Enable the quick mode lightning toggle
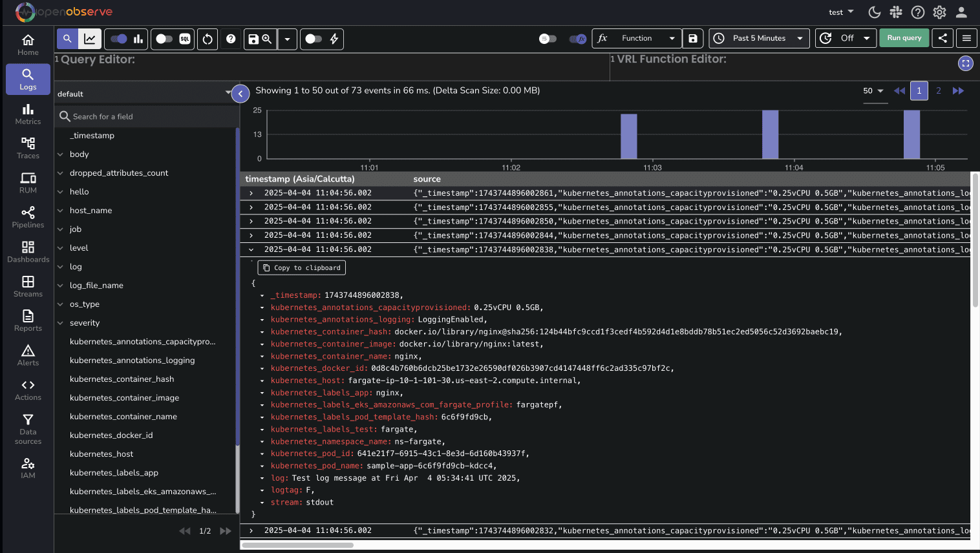The width and height of the screenshot is (980, 553). pyautogui.click(x=314, y=39)
